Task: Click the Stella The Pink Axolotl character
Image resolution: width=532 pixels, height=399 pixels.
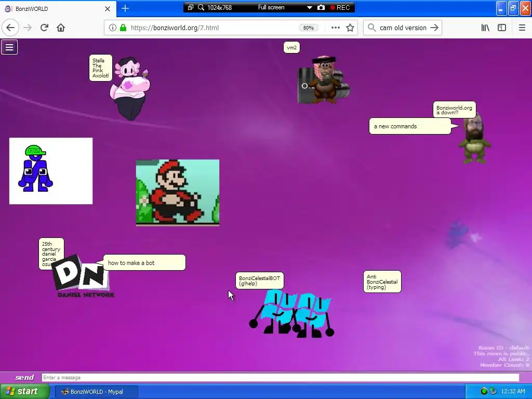Action: pos(130,88)
